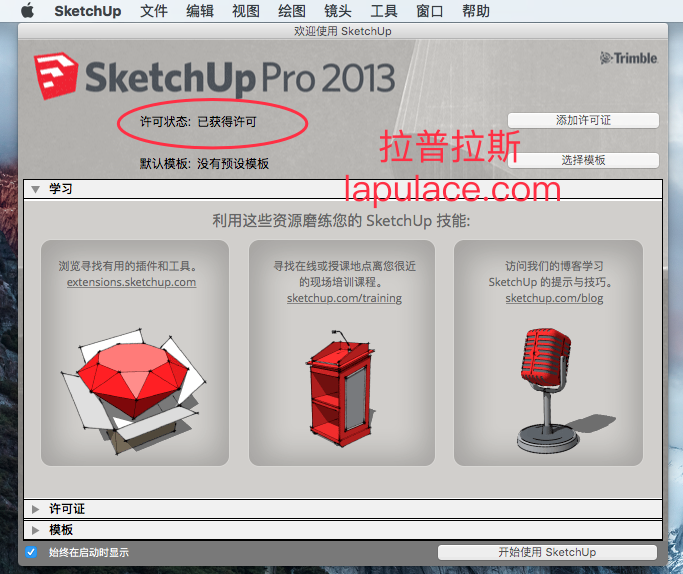Open extensions.sketchup.com link

(131, 282)
